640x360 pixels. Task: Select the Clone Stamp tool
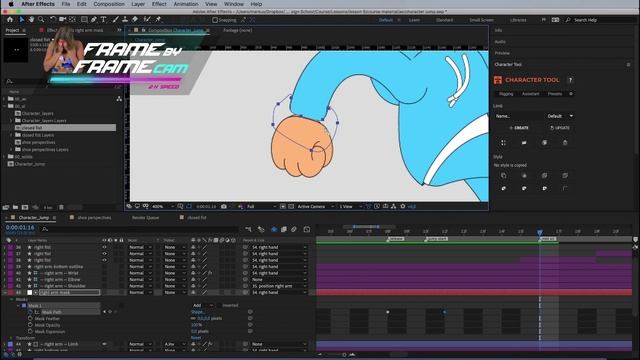pos(125,20)
